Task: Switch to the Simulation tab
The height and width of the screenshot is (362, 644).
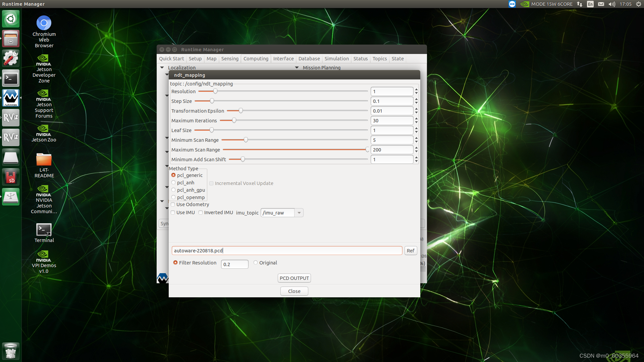Action: (336, 59)
